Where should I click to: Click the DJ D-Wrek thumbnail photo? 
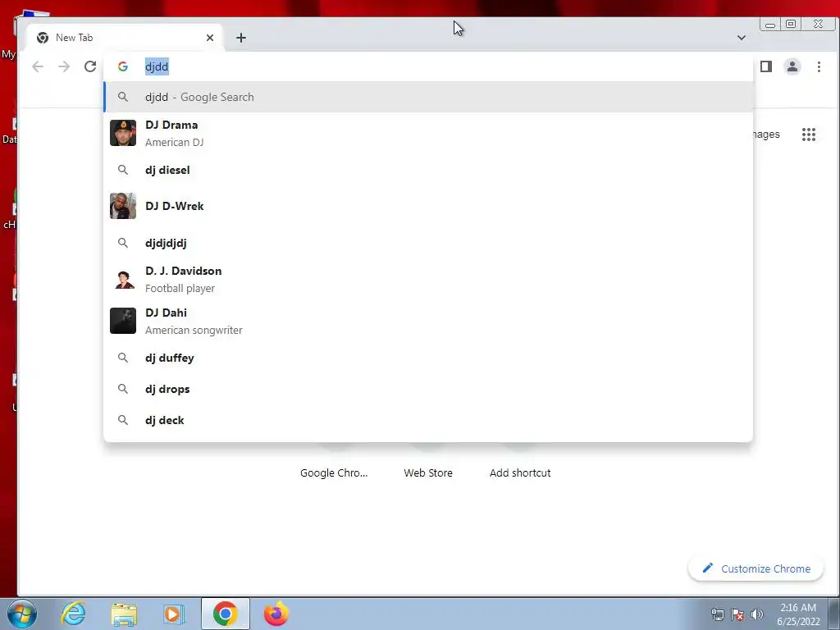click(x=123, y=206)
